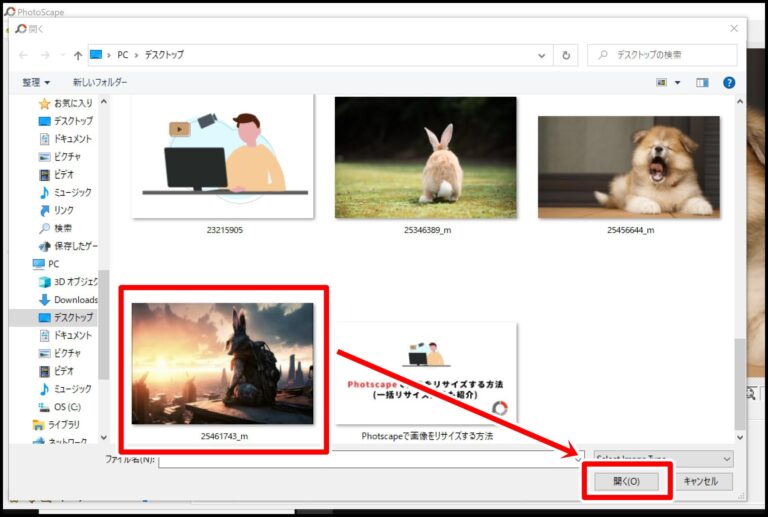Open ライブラリ in sidebar

(x=56, y=424)
